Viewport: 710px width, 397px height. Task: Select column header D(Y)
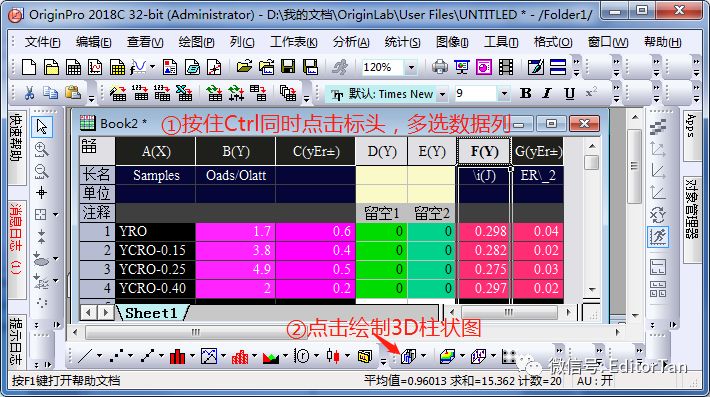[382, 151]
